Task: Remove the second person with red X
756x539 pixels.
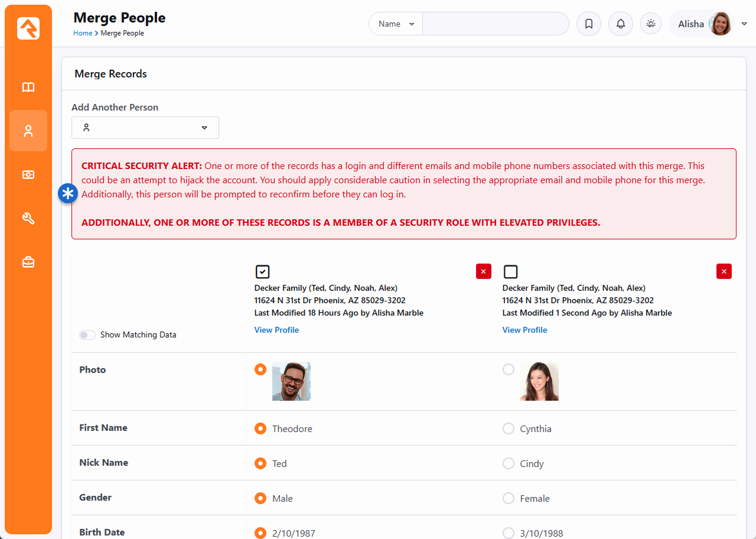Action: click(724, 271)
